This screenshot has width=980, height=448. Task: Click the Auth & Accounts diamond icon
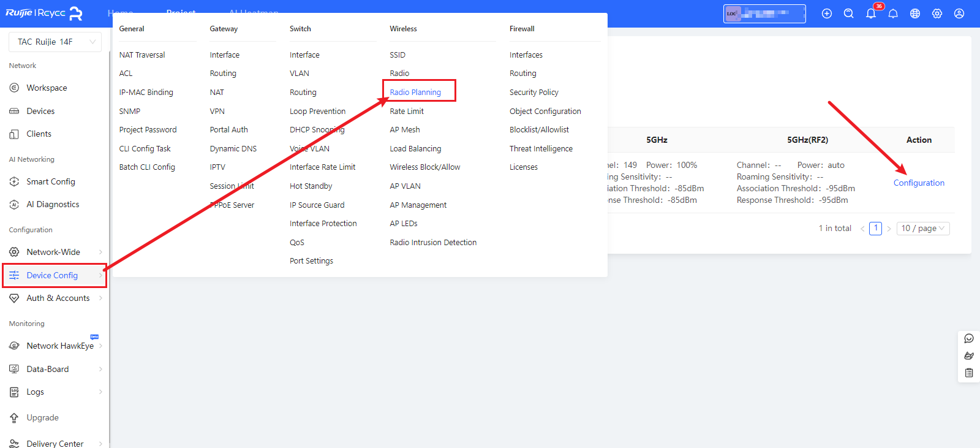click(14, 298)
